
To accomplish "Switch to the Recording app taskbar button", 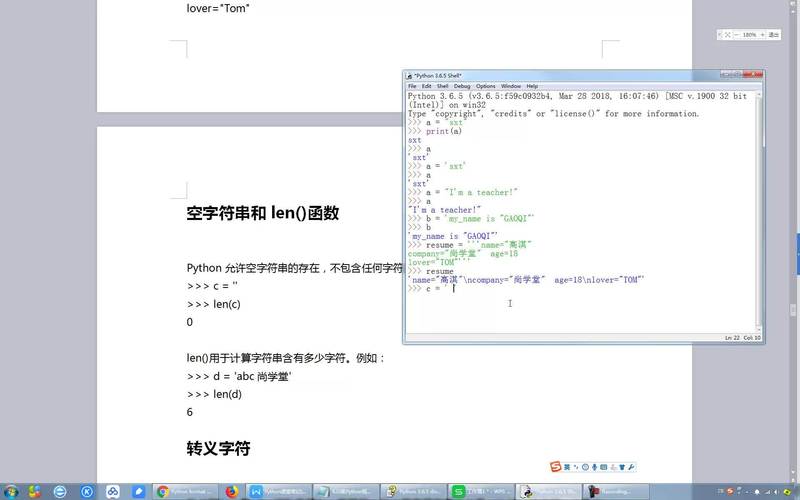I will (x=616, y=492).
